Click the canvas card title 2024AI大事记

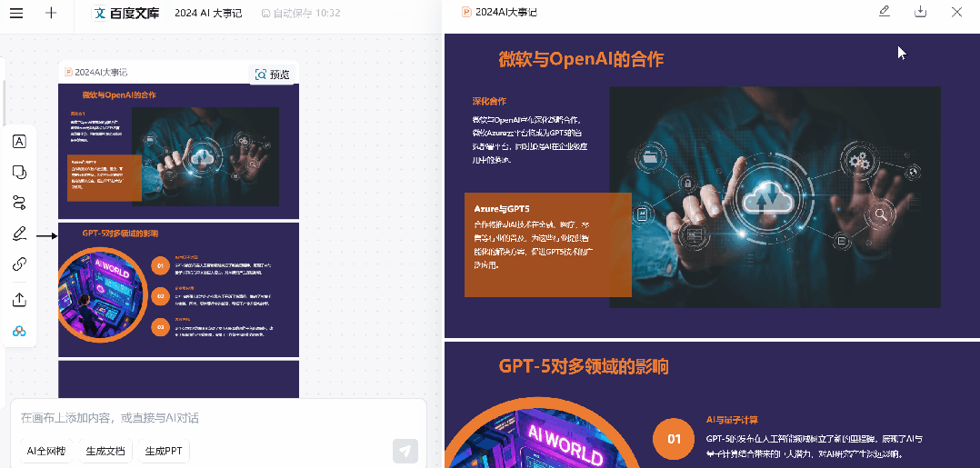tap(101, 72)
